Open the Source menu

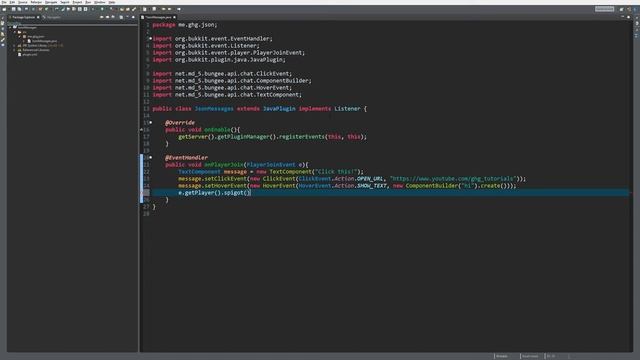(23, 2)
